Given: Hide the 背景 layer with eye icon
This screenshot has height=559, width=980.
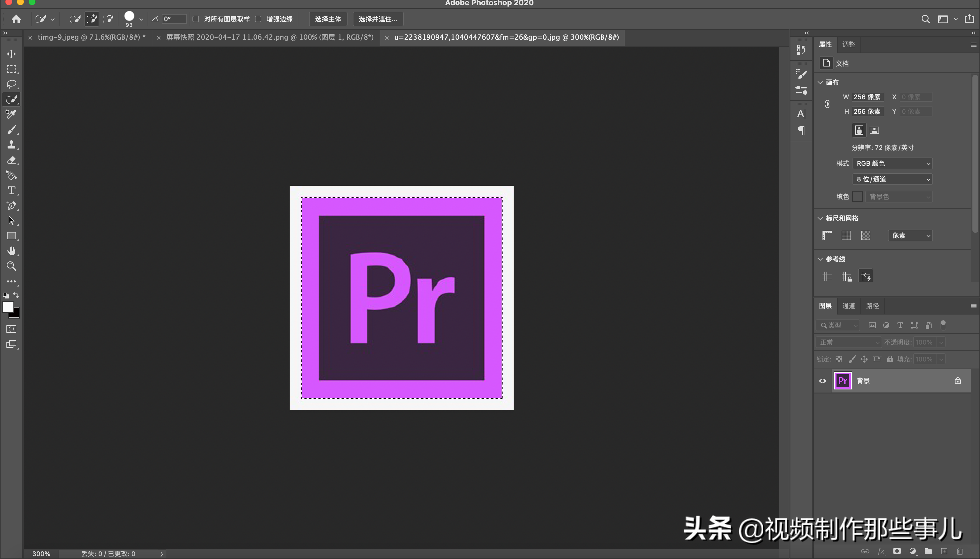Looking at the screenshot, I should coord(822,381).
